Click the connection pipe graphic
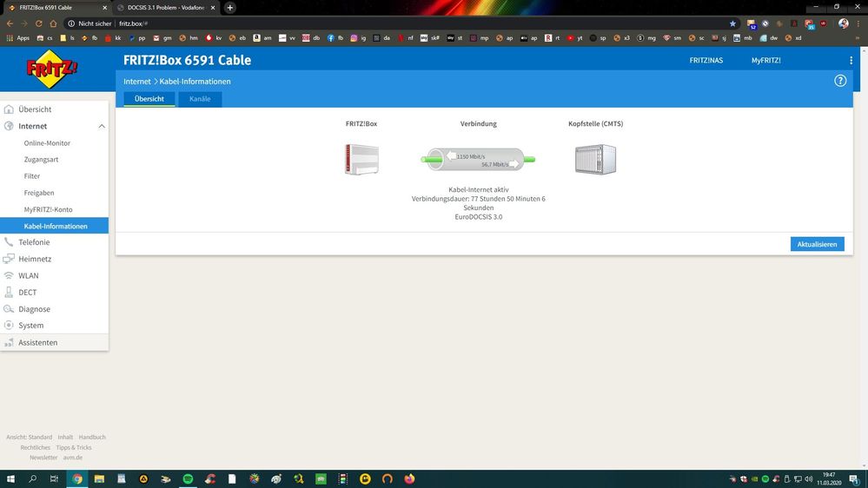Screen dimensions: 868x488 tap(478, 160)
